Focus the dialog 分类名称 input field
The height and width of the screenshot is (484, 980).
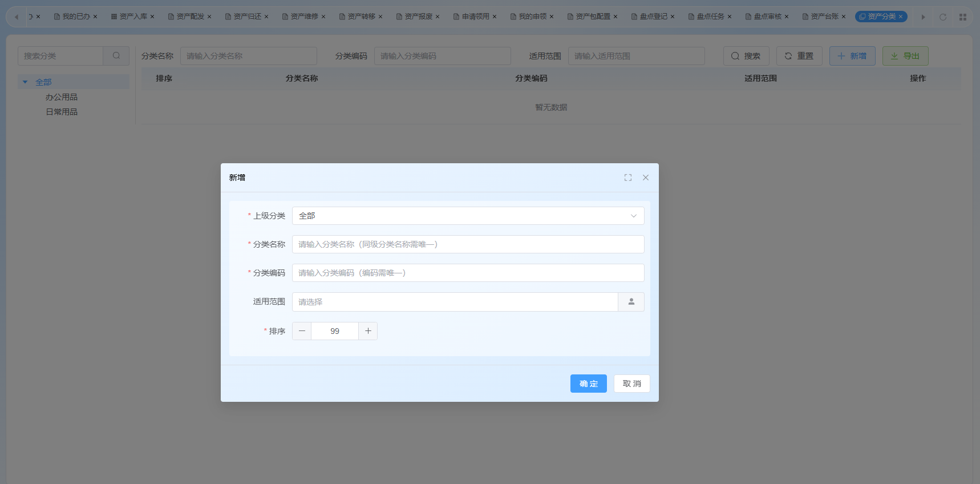click(468, 244)
